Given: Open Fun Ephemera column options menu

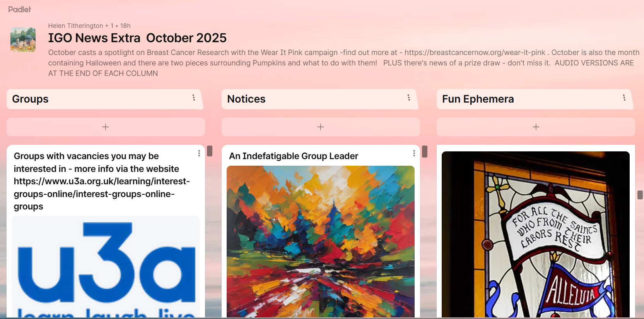Looking at the screenshot, I should pos(624,98).
